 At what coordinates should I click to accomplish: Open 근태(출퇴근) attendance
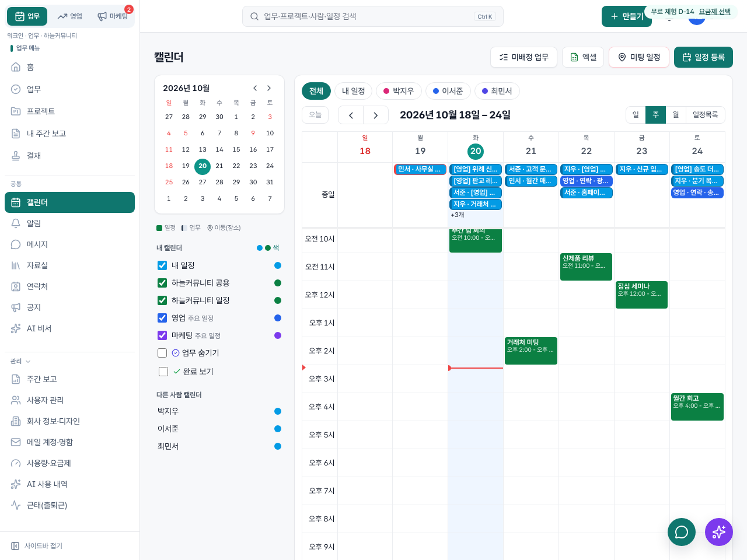tap(69, 505)
